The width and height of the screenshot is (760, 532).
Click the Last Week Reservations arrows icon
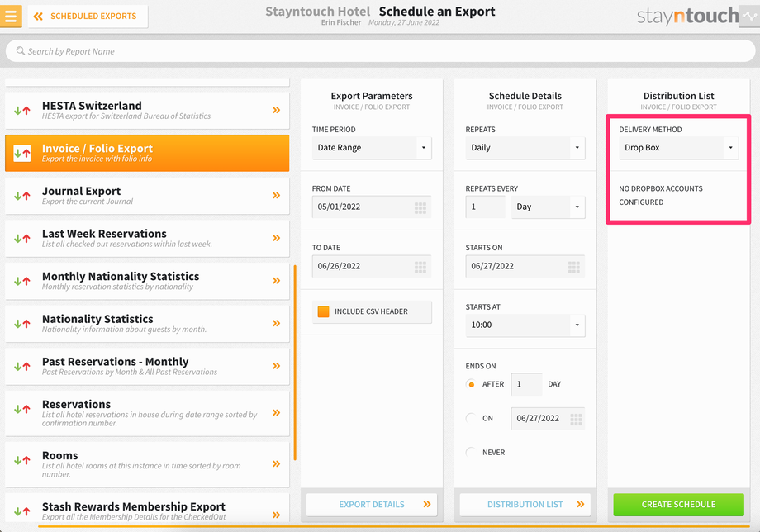(22, 239)
